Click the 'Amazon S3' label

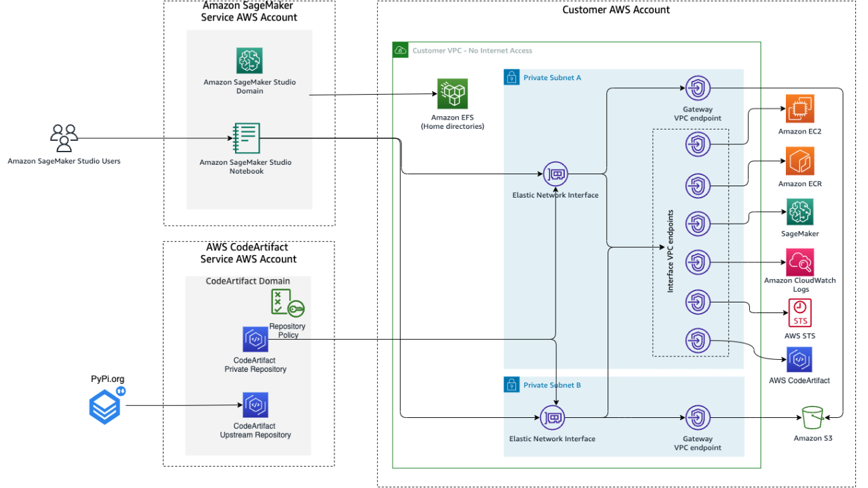tap(813, 439)
